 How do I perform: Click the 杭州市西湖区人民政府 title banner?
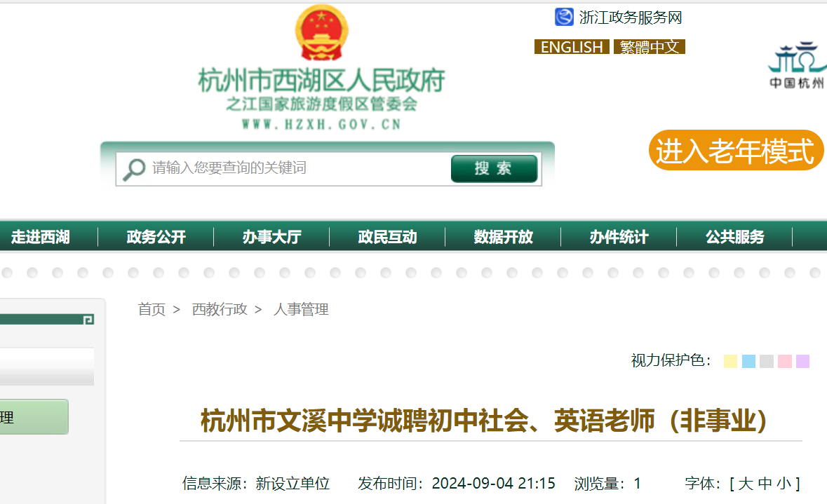[x=321, y=81]
